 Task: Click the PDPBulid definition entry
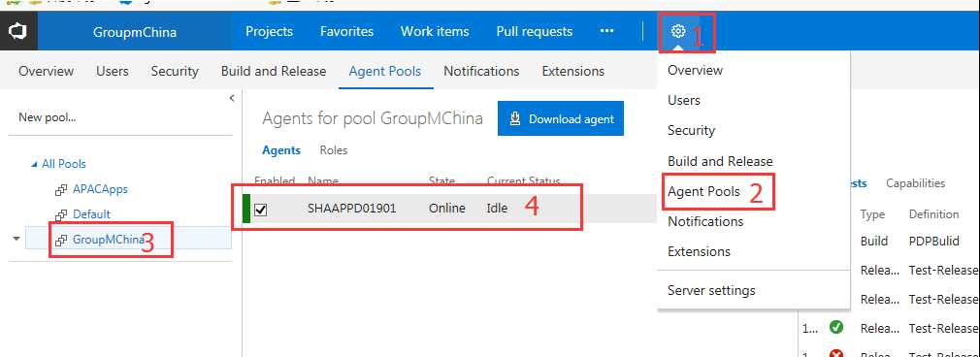click(934, 242)
